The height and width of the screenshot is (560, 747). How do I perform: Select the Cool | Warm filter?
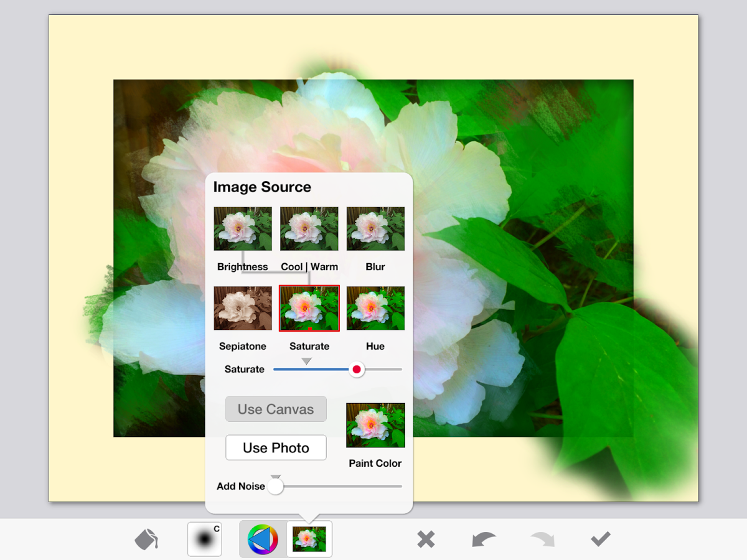pyautogui.click(x=309, y=228)
